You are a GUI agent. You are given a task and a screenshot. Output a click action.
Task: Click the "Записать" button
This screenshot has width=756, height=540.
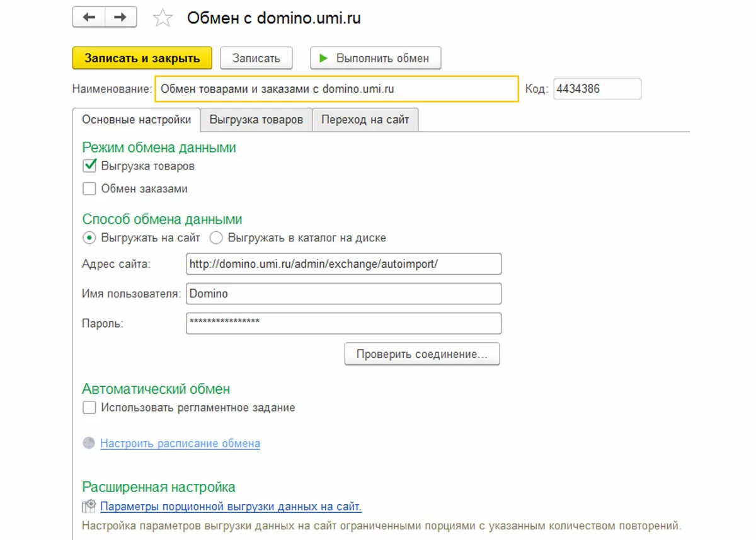(256, 58)
